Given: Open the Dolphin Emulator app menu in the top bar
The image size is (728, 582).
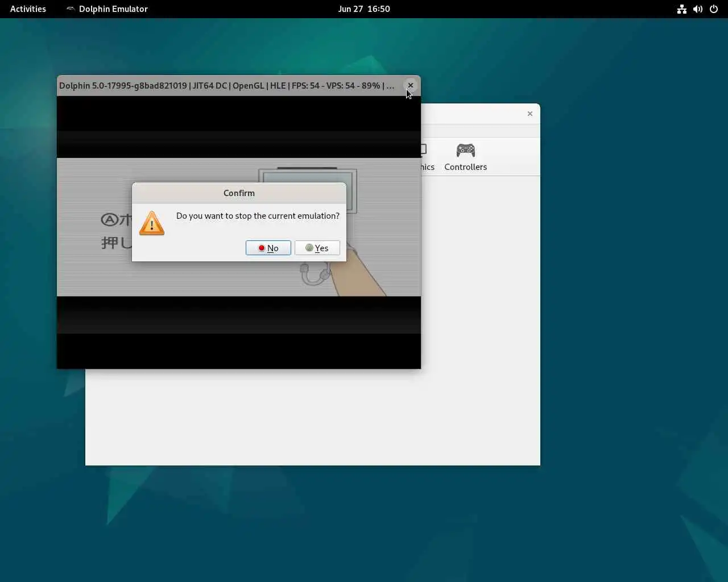Looking at the screenshot, I should click(x=107, y=9).
